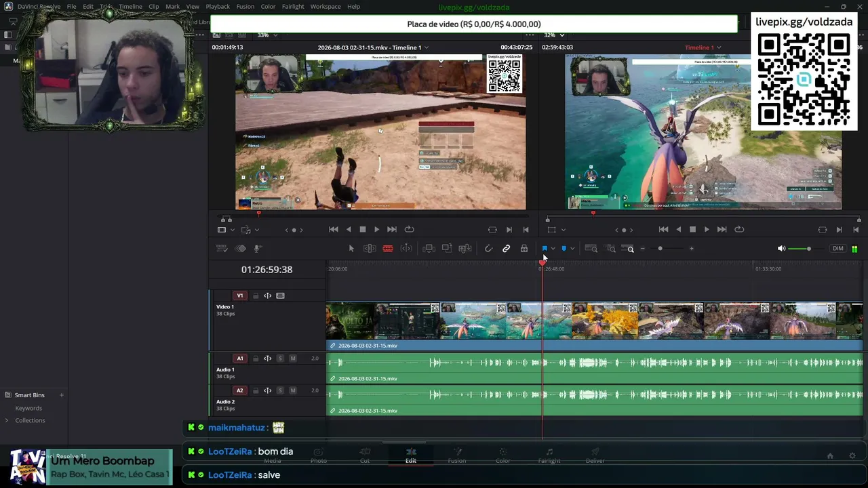Screen dimensions: 868x488
Task: Open the Playback menu
Action: pyautogui.click(x=218, y=7)
